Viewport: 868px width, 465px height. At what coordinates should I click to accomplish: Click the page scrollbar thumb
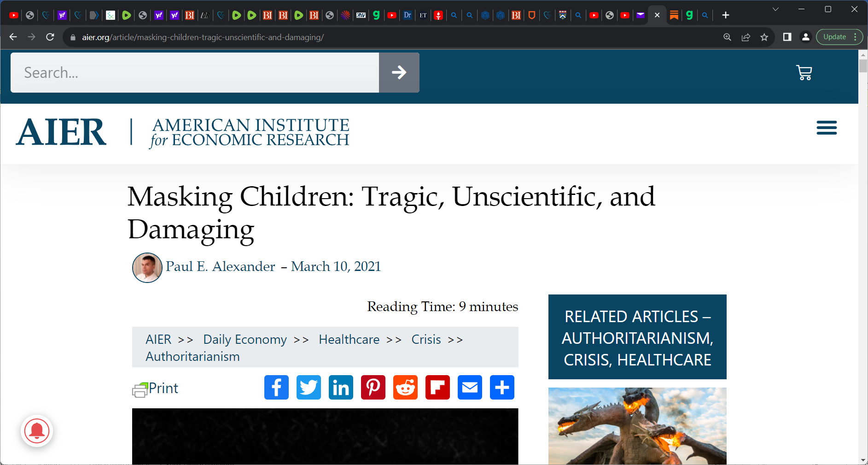pos(863,65)
